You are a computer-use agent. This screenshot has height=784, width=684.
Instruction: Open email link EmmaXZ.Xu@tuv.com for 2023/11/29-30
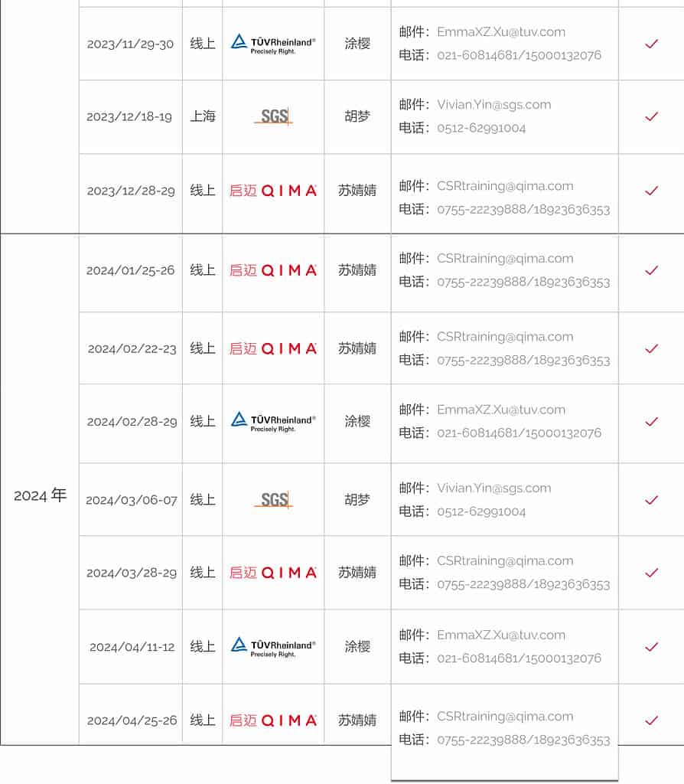pyautogui.click(x=501, y=32)
